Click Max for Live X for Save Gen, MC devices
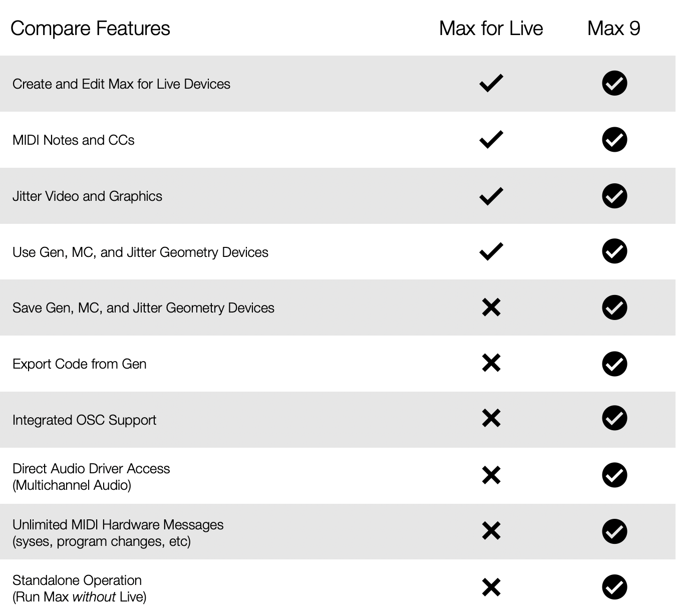The height and width of the screenshot is (616, 676). tap(491, 307)
